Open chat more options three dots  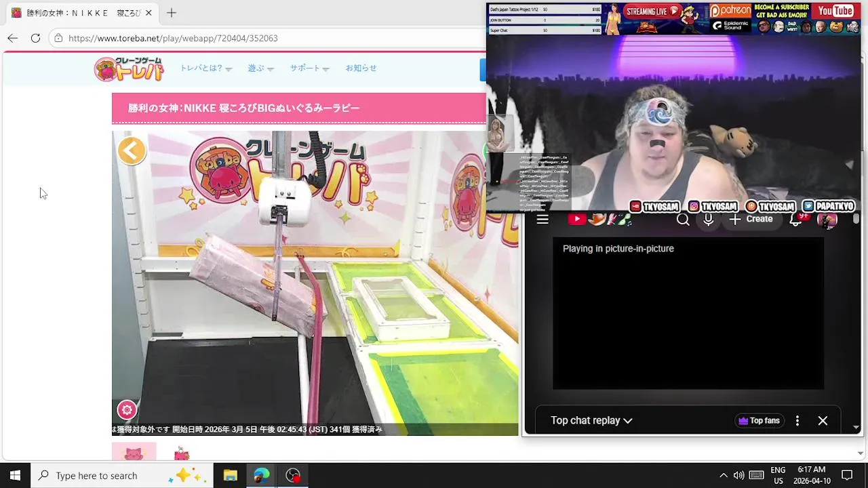coord(797,421)
